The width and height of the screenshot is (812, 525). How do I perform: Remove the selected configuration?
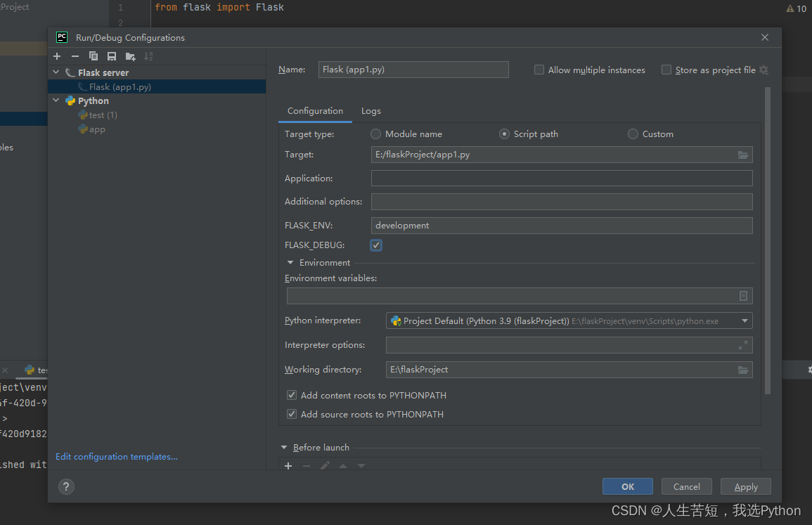point(75,56)
